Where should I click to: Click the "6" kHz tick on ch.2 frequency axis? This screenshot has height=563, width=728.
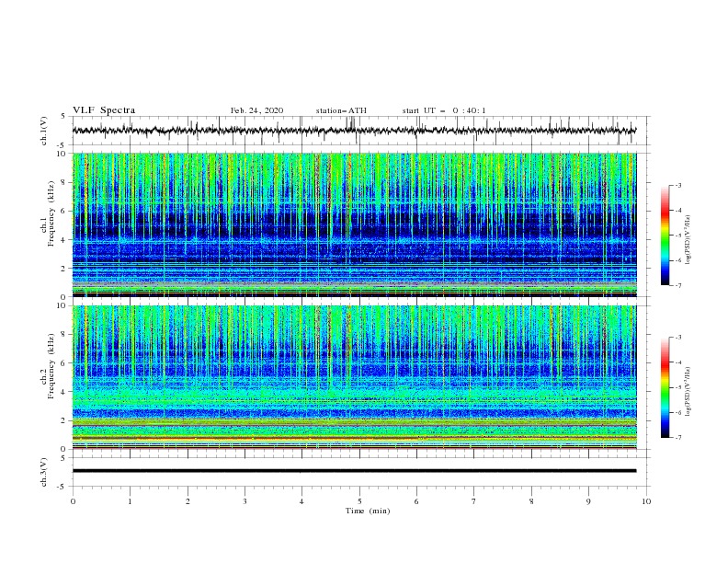[64, 363]
